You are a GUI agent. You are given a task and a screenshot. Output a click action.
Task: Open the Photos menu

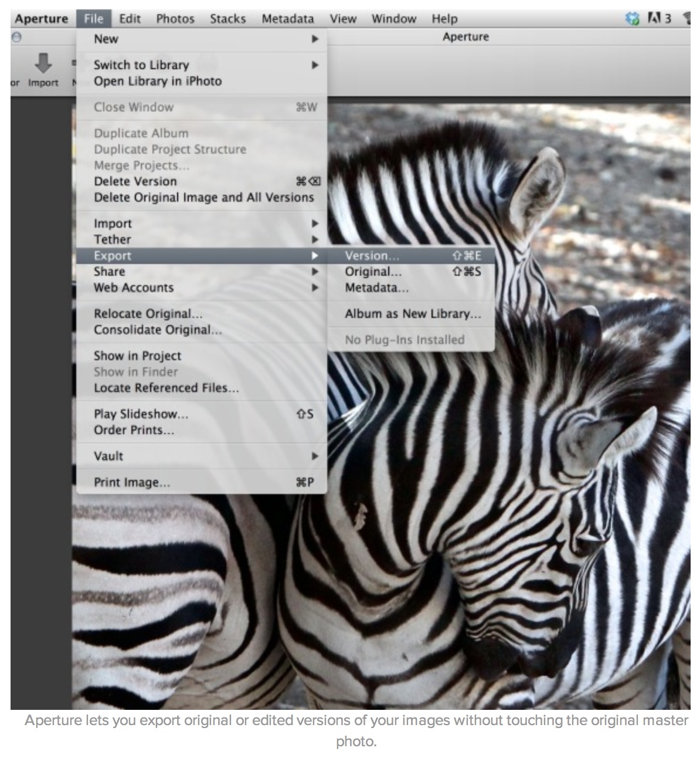coord(175,19)
